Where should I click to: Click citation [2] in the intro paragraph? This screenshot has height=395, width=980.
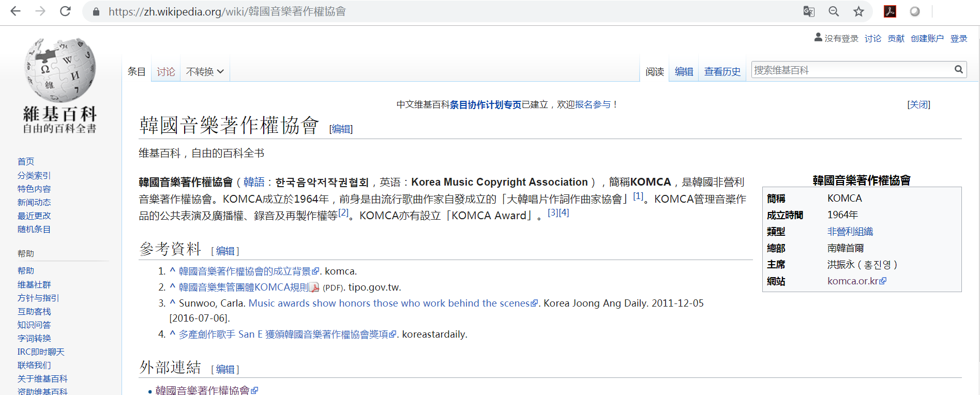click(343, 212)
